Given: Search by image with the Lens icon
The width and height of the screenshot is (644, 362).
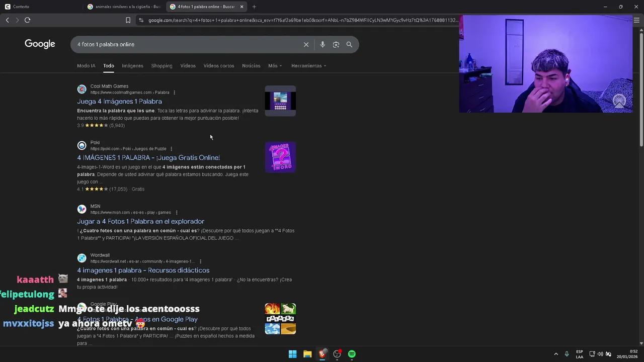Looking at the screenshot, I should point(336,44).
